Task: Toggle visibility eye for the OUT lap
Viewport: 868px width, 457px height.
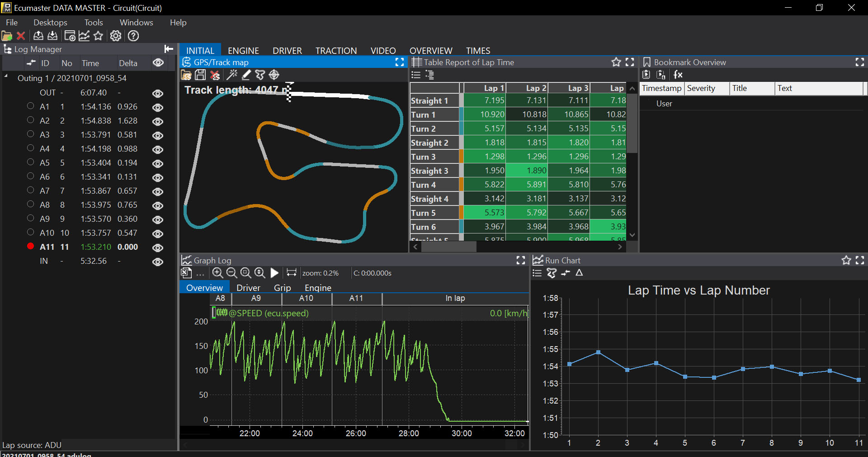Action: click(158, 93)
